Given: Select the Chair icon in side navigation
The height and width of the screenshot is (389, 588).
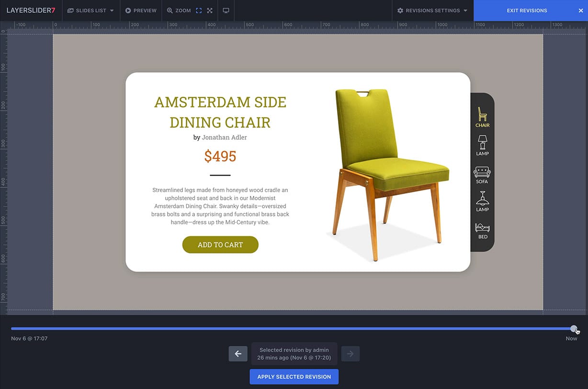Looking at the screenshot, I should coord(482,116).
